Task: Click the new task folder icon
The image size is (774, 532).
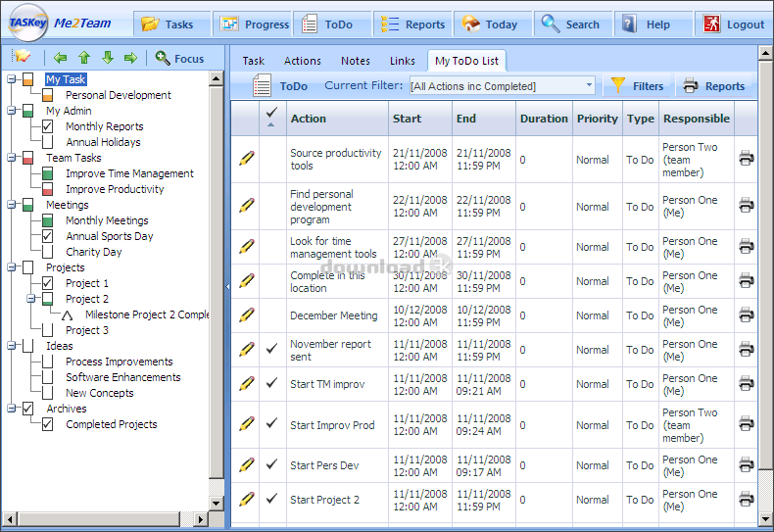Action: pos(23,58)
